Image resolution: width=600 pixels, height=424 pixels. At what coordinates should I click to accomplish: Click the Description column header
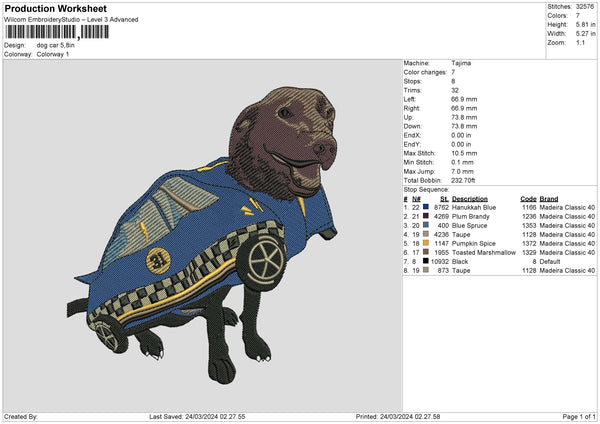point(470,198)
